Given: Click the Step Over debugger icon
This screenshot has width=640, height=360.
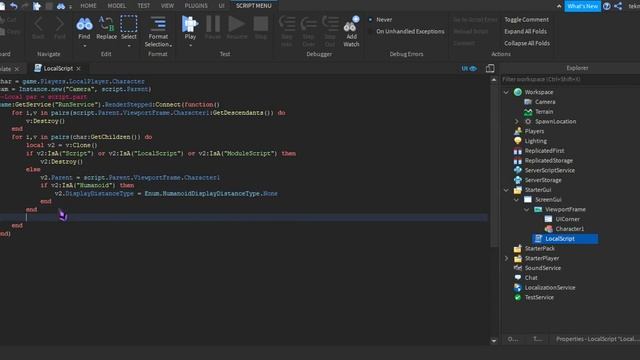Looking at the screenshot, I should click(x=309, y=24).
